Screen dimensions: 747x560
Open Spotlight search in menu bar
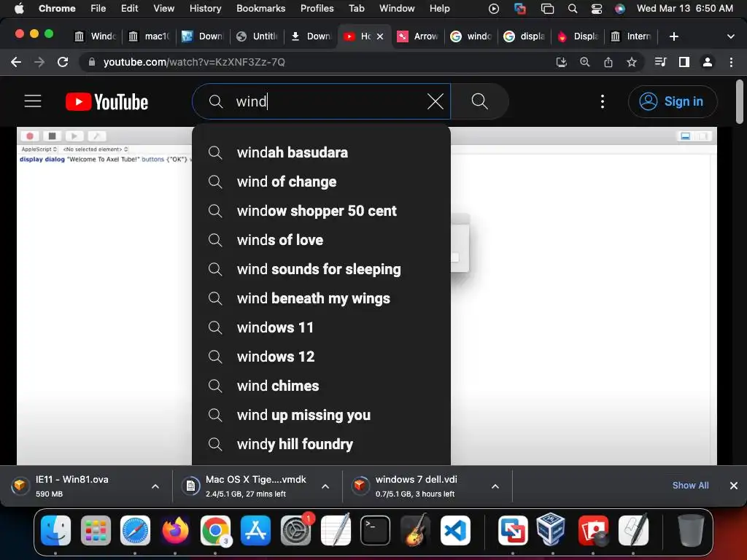click(x=573, y=8)
